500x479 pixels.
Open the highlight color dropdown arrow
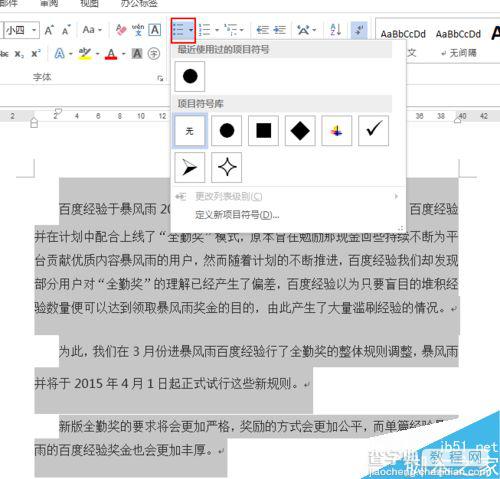(x=97, y=54)
